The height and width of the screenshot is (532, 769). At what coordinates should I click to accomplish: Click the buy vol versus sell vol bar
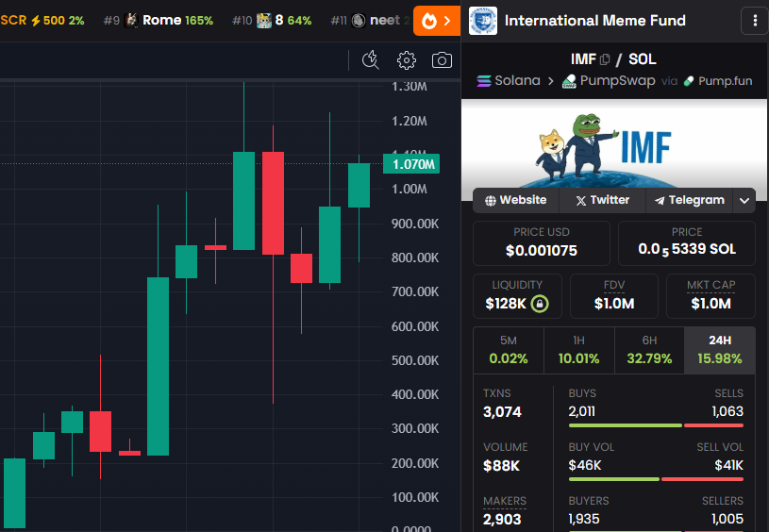(656, 479)
